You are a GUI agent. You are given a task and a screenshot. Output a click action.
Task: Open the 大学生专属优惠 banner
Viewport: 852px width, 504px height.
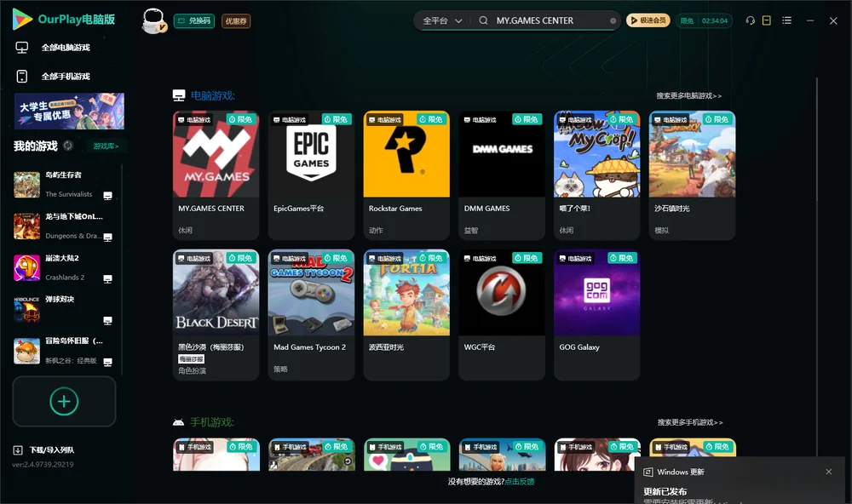(70, 112)
